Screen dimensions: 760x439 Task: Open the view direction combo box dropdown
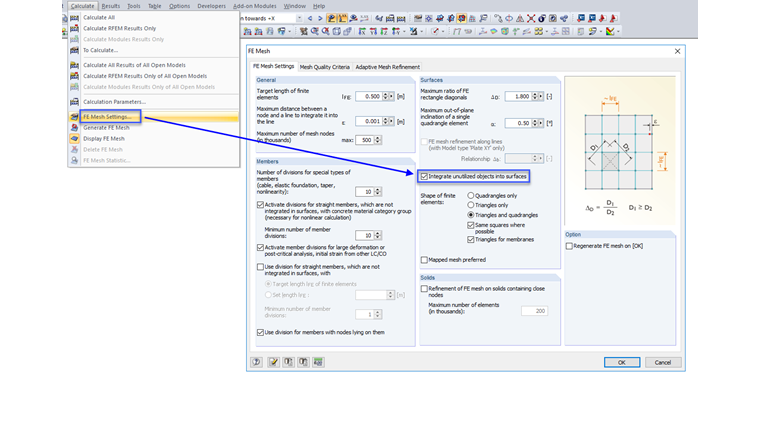299,18
